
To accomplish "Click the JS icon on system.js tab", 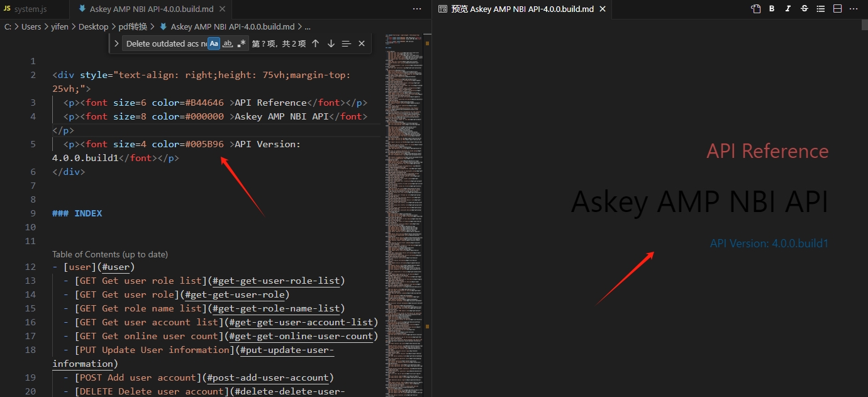I will point(8,9).
